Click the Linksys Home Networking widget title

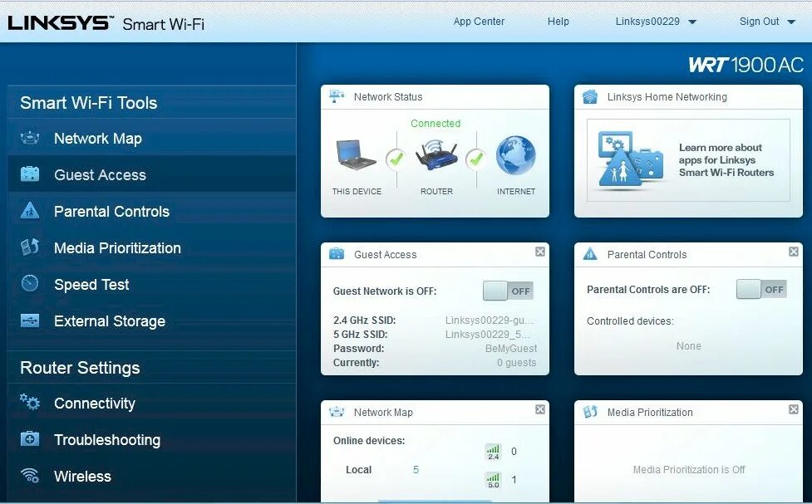(x=667, y=97)
